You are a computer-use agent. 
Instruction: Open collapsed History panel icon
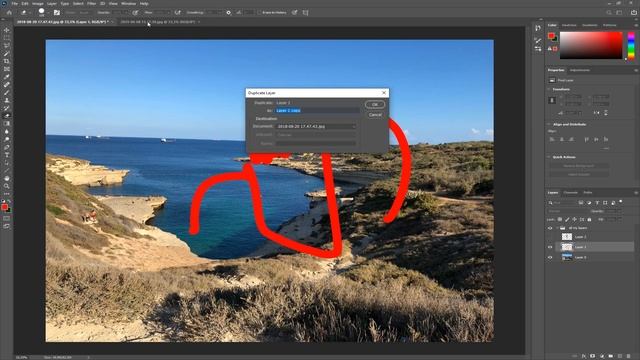pos(538,28)
